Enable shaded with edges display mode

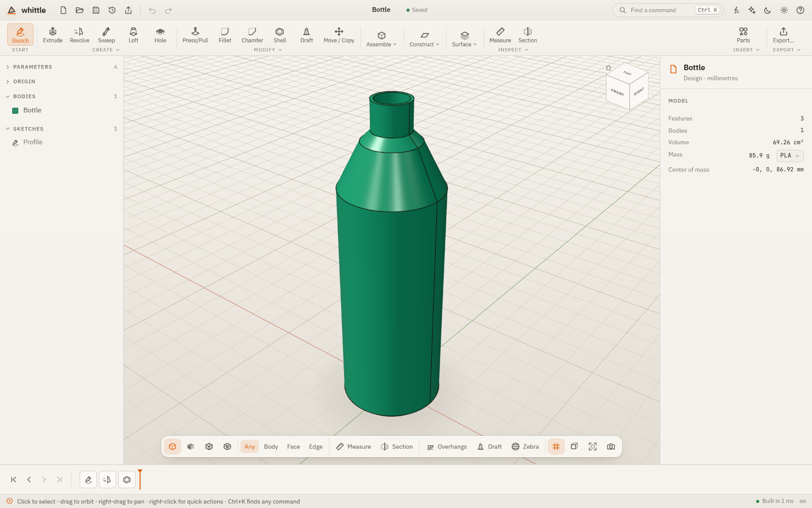coord(173,447)
